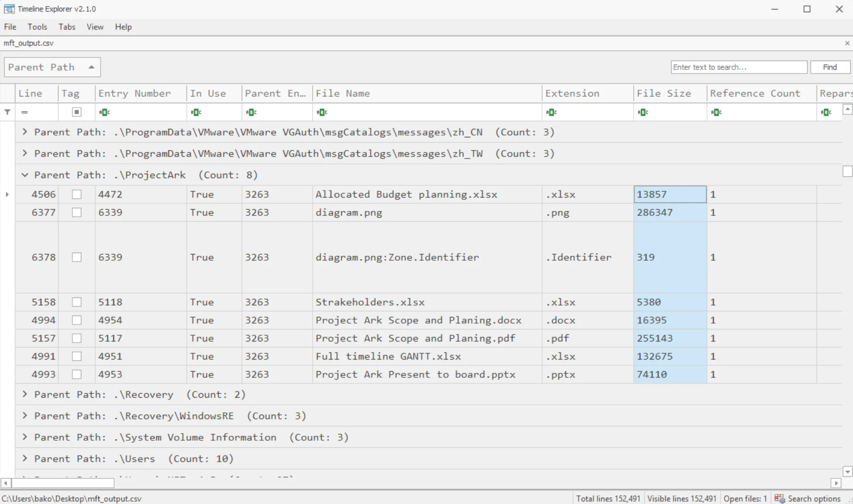Select the Strakeholders.xlsx file name cell

click(x=427, y=302)
